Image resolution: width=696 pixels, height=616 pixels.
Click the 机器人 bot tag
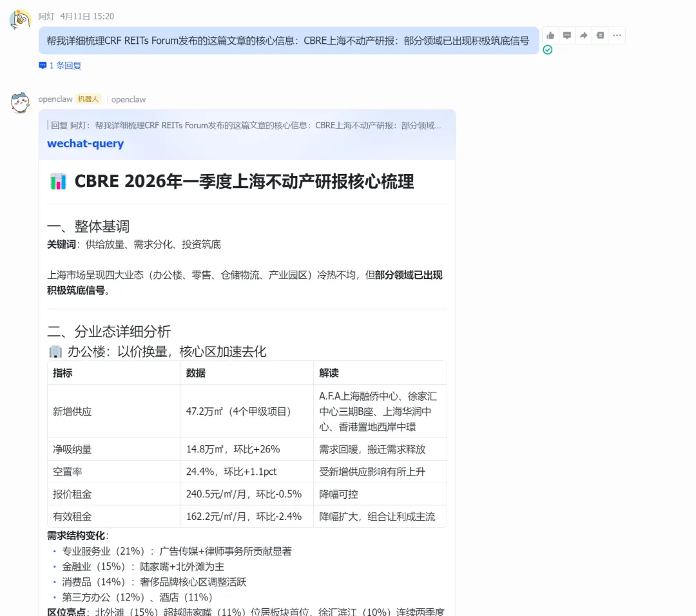tap(88, 99)
